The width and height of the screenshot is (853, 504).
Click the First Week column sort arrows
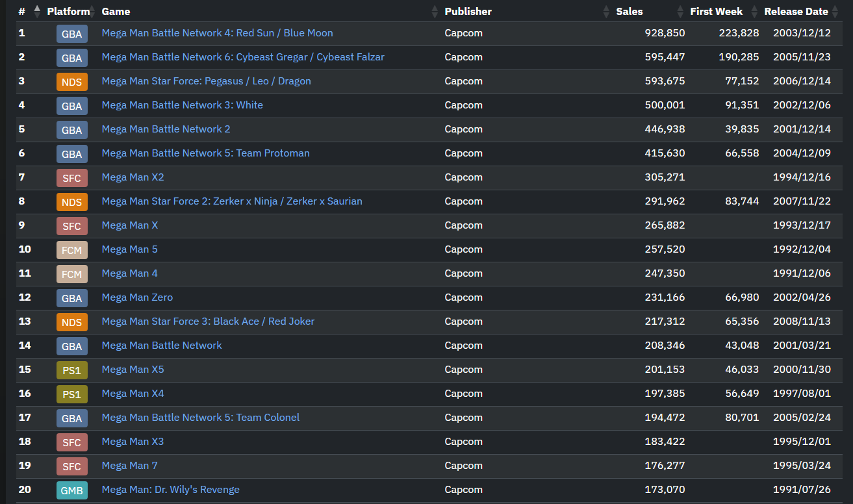(754, 11)
